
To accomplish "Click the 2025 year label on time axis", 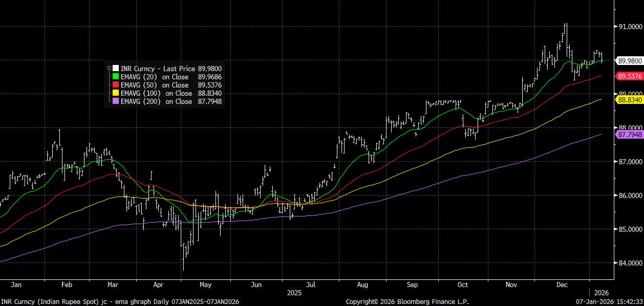I will (x=294, y=293).
